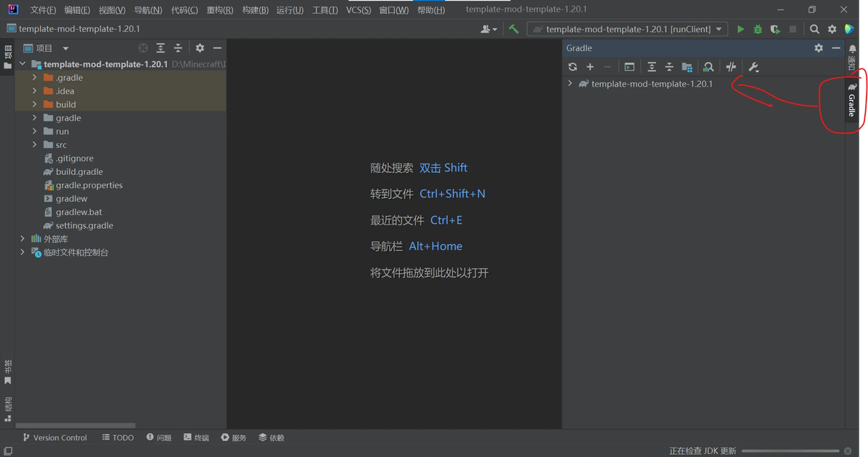868x457 pixels.
Task: Open the Gradle panel gear options
Action: click(818, 48)
